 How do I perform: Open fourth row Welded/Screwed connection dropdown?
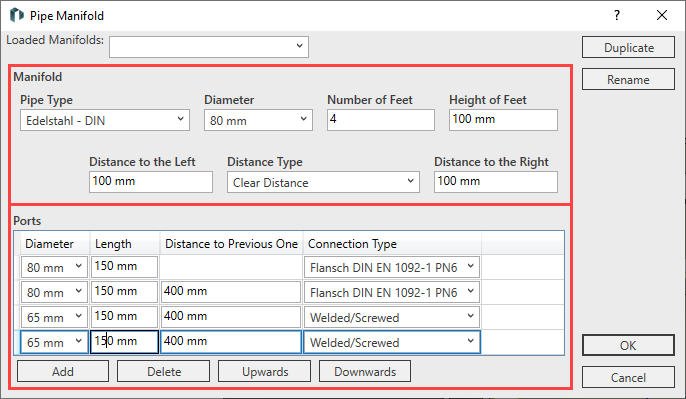pyautogui.click(x=392, y=342)
